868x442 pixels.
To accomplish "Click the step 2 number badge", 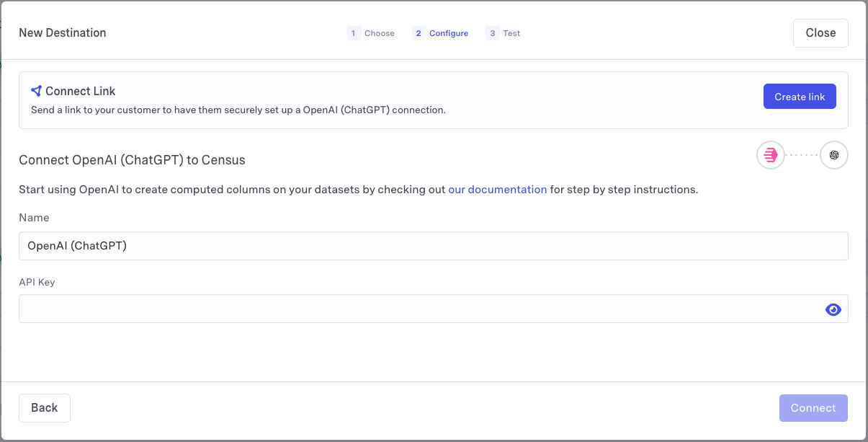I will (419, 33).
